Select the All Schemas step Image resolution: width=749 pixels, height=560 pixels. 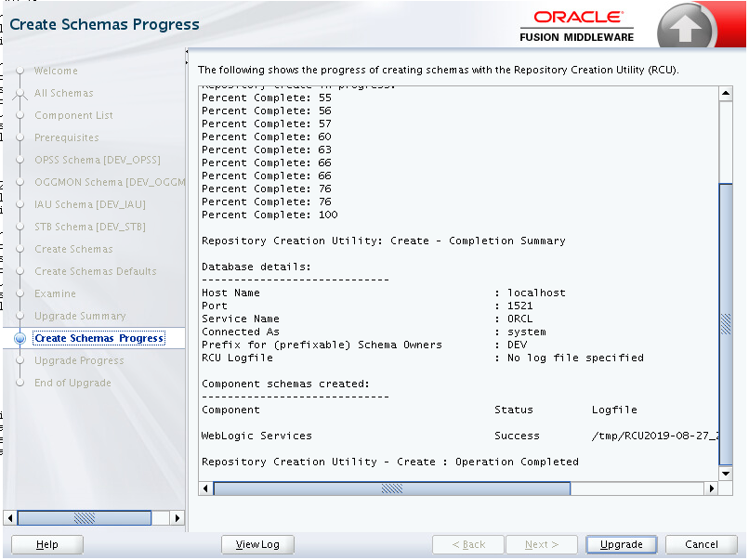[x=63, y=93]
